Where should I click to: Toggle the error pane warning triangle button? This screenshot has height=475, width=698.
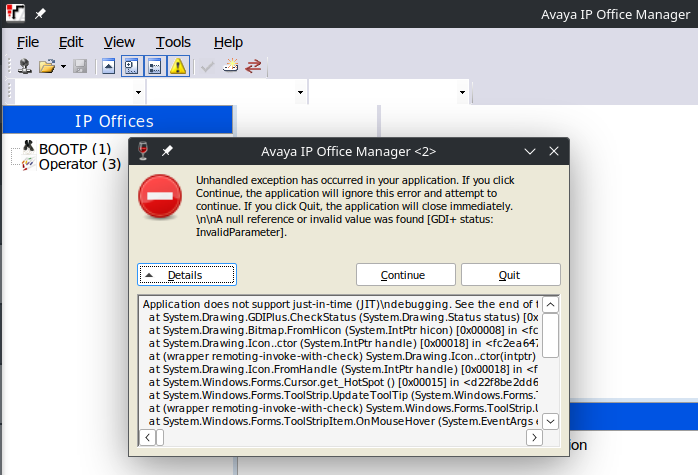tap(178, 66)
